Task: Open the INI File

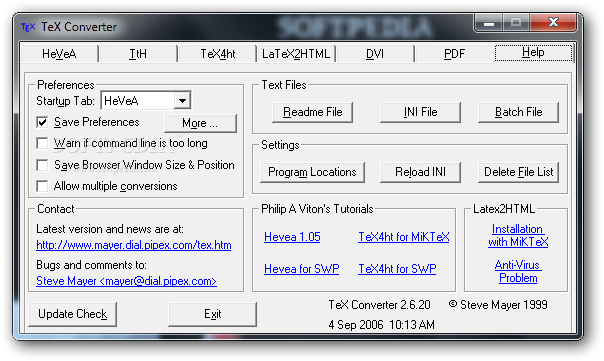Action: (x=420, y=112)
